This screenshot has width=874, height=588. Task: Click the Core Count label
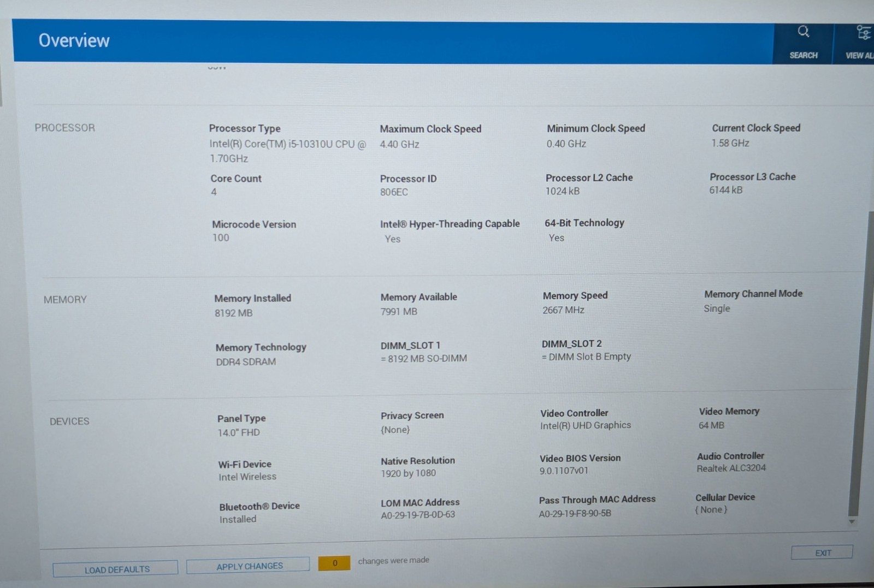click(236, 179)
